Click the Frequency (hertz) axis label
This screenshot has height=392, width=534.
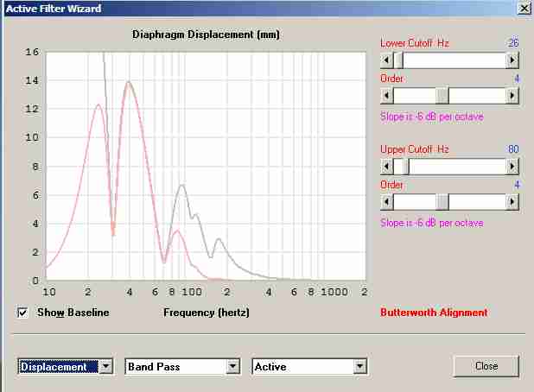click(x=207, y=313)
